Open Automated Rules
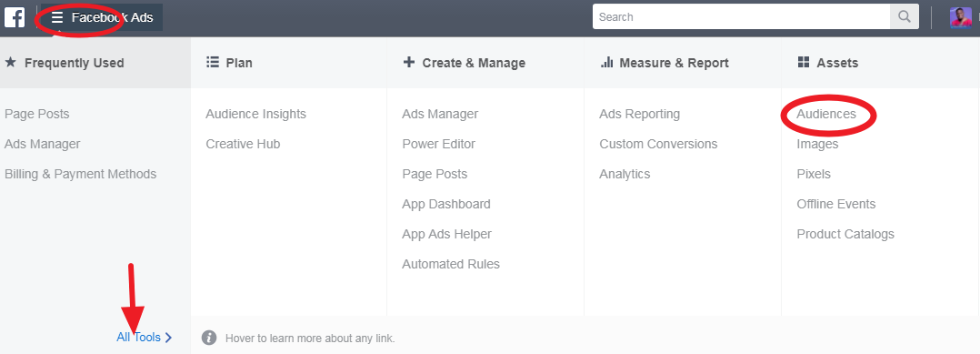Viewport: 980px width, 354px height. pyautogui.click(x=451, y=264)
